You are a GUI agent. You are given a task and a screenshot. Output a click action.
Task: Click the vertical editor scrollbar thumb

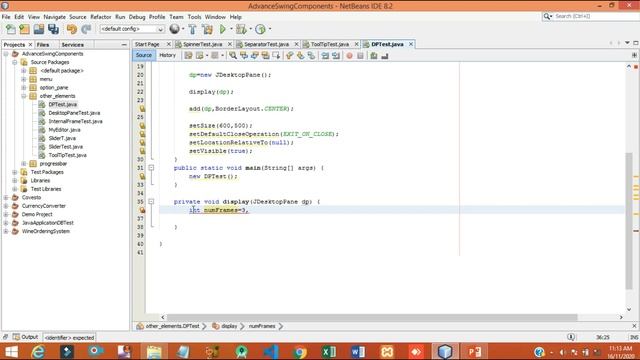pyautogui.click(x=629, y=221)
